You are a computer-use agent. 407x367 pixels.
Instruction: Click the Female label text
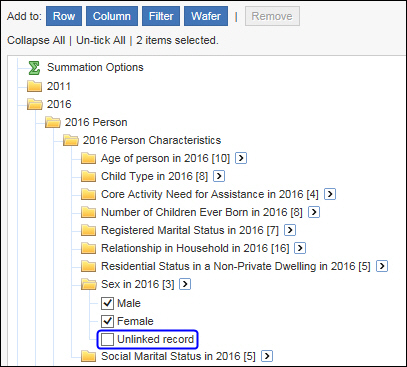[135, 321]
